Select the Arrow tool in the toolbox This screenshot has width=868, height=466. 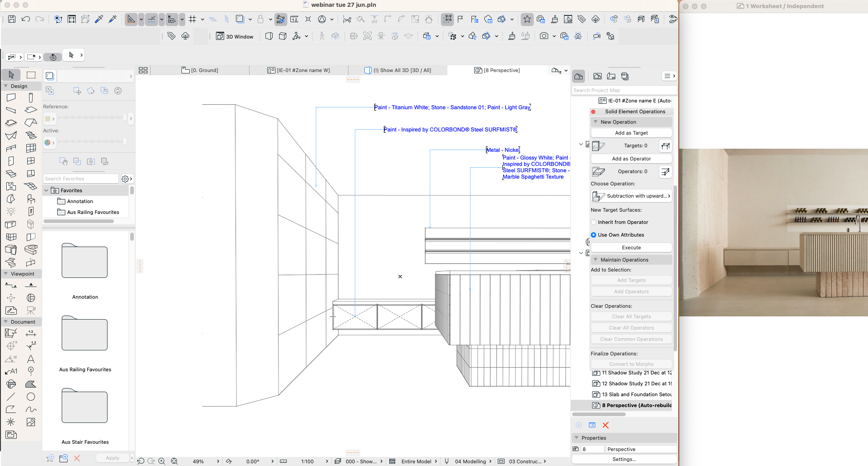point(11,75)
